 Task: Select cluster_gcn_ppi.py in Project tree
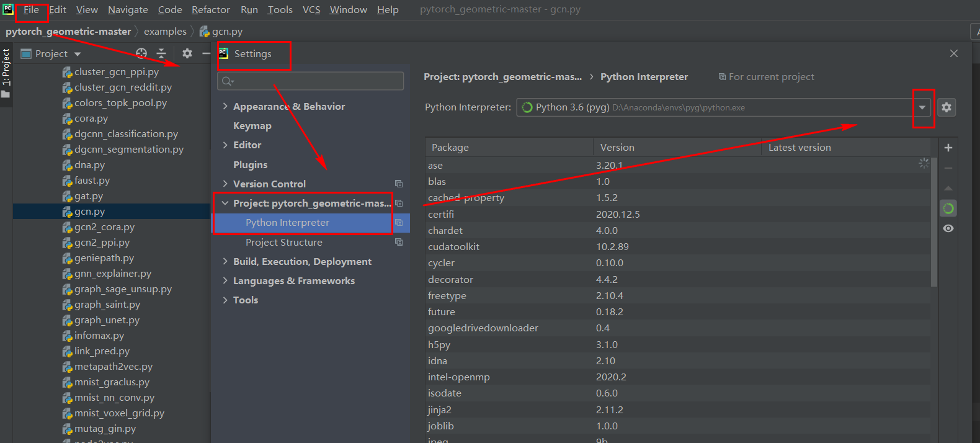point(117,72)
